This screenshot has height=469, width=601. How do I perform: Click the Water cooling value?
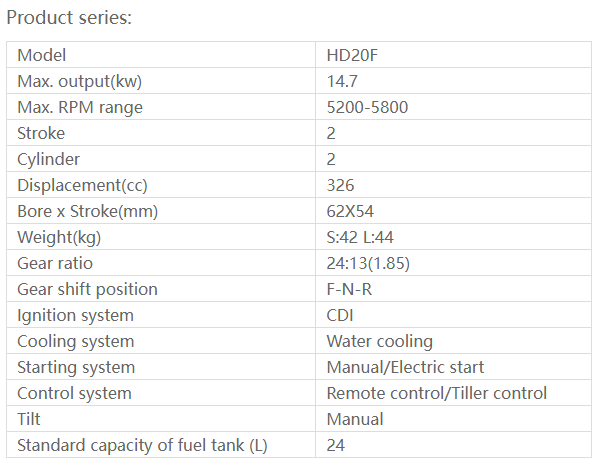[380, 341]
